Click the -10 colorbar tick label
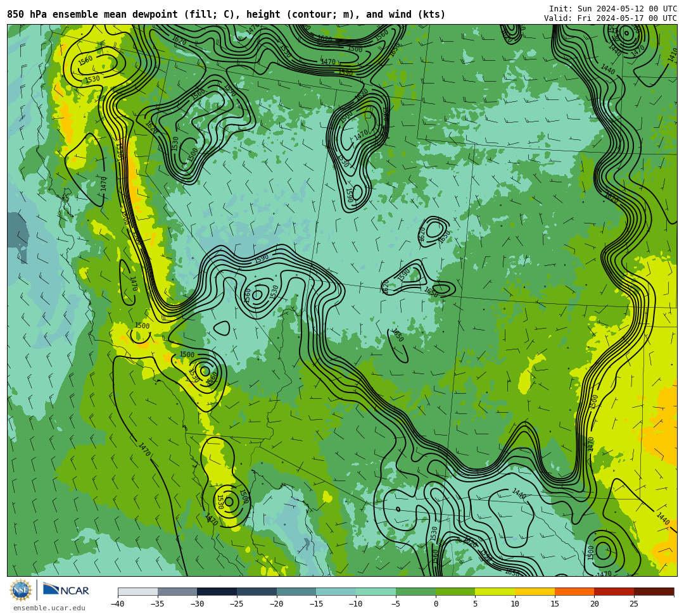 click(356, 604)
